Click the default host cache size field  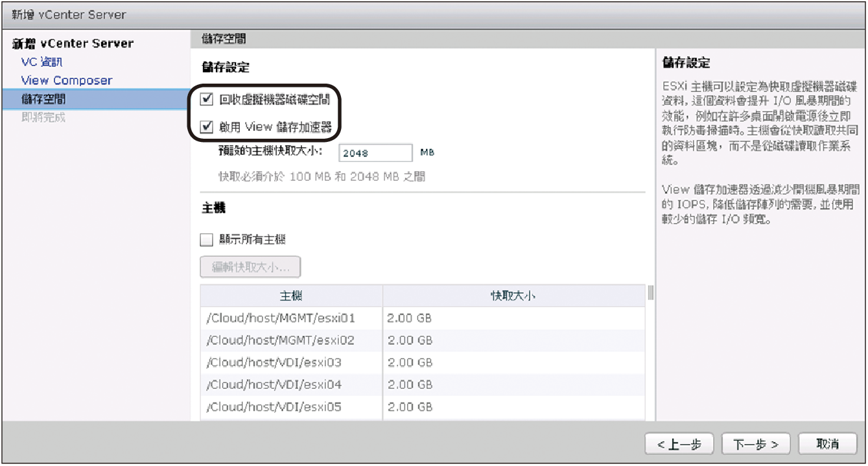[376, 153]
